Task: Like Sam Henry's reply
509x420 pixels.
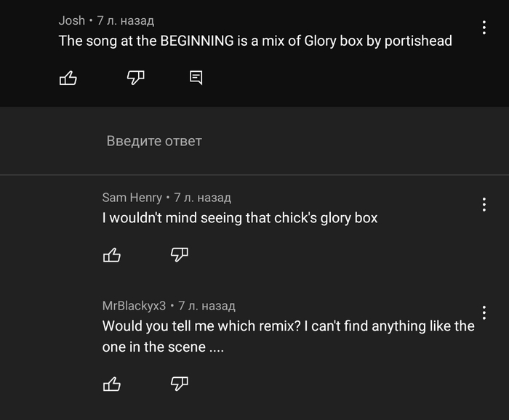Action: (x=111, y=254)
